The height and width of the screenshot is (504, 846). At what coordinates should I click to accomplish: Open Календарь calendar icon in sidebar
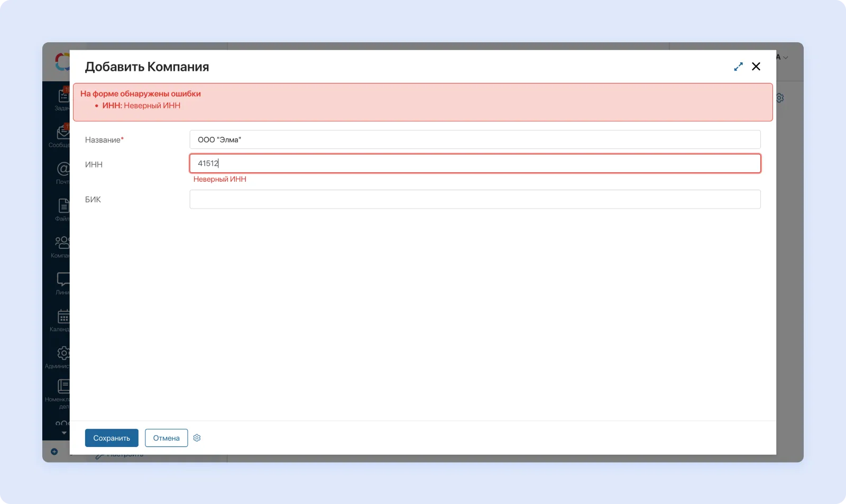pos(63,317)
